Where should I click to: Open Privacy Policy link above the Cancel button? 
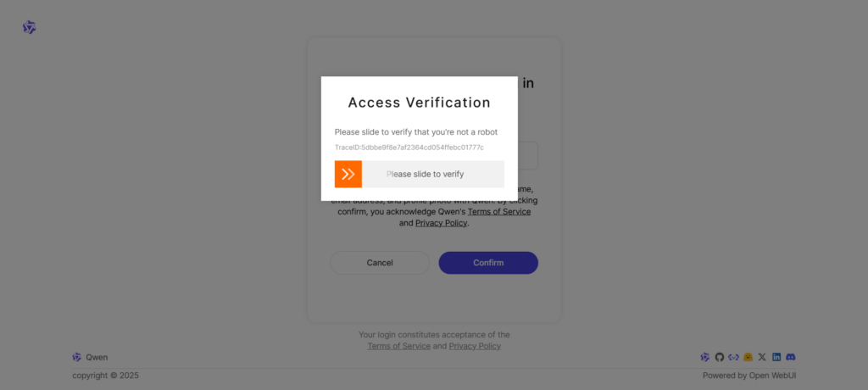coord(442,223)
